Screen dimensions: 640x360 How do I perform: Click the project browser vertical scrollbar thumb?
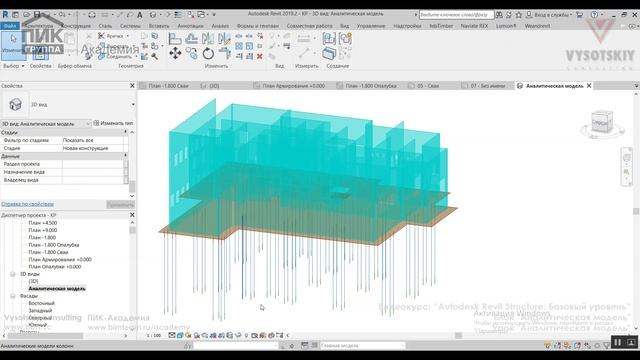pos(132,230)
